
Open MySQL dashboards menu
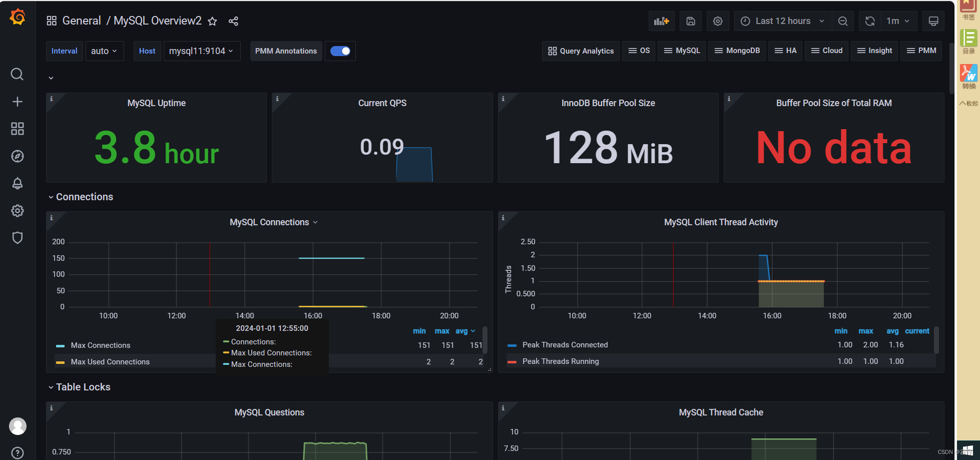tap(682, 51)
